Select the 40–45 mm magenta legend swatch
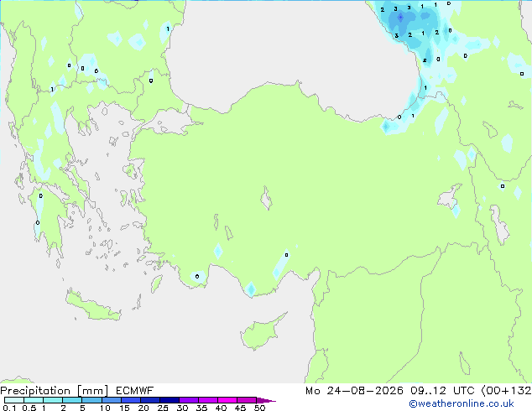Viewport: 532px width, 411px height. point(227,400)
